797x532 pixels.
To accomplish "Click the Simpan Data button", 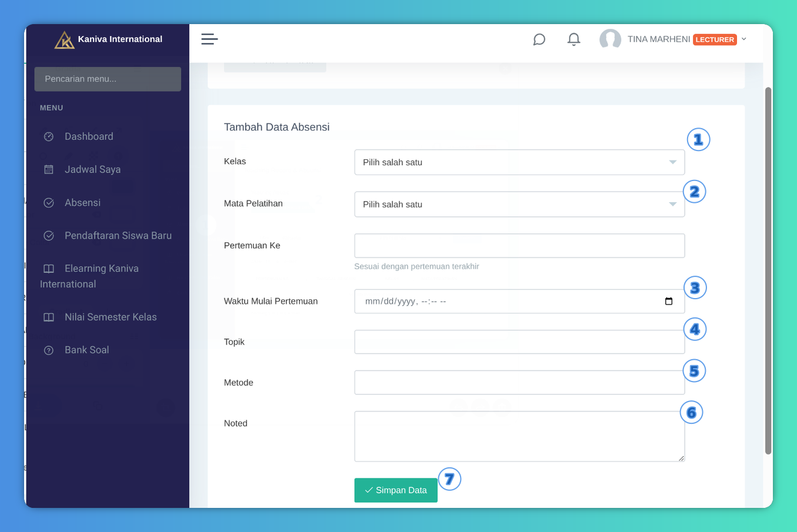I will pyautogui.click(x=395, y=490).
